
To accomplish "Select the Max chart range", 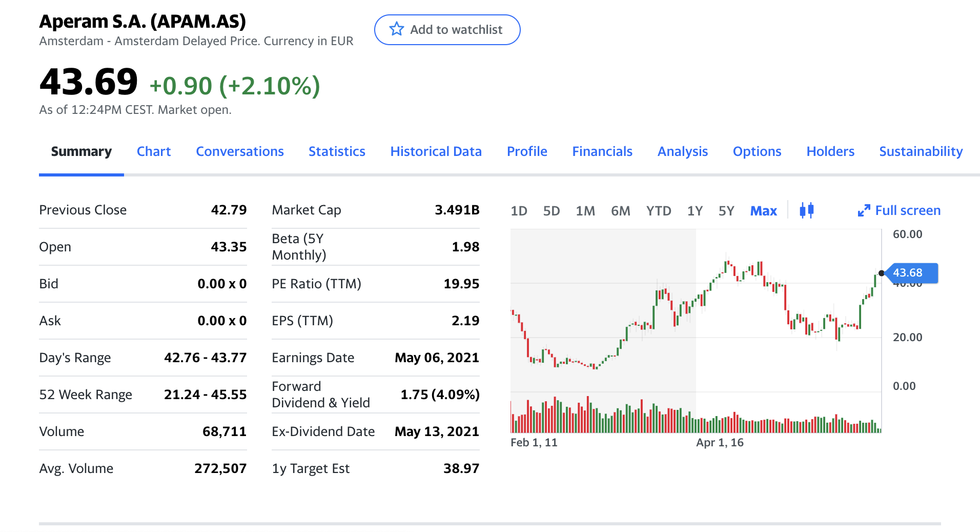I will [764, 211].
